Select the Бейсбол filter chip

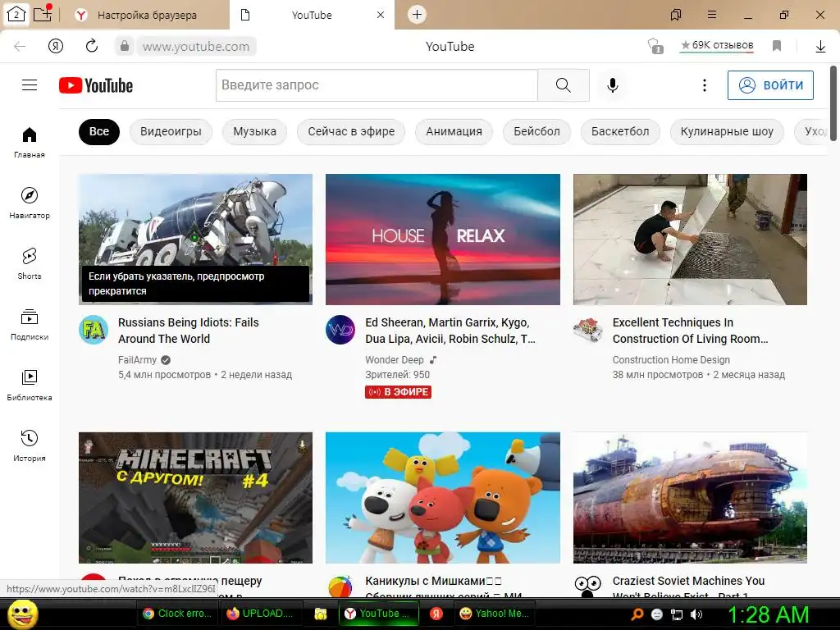[x=536, y=132]
